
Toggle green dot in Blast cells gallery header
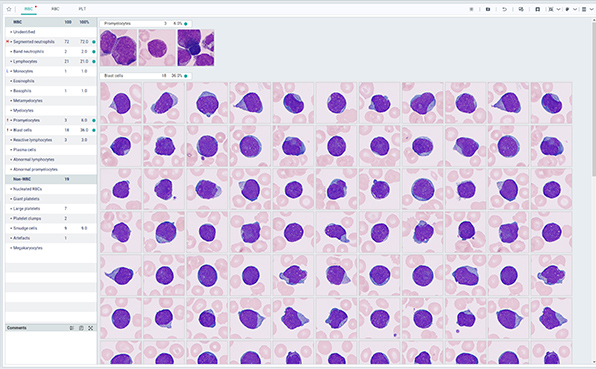pos(186,76)
